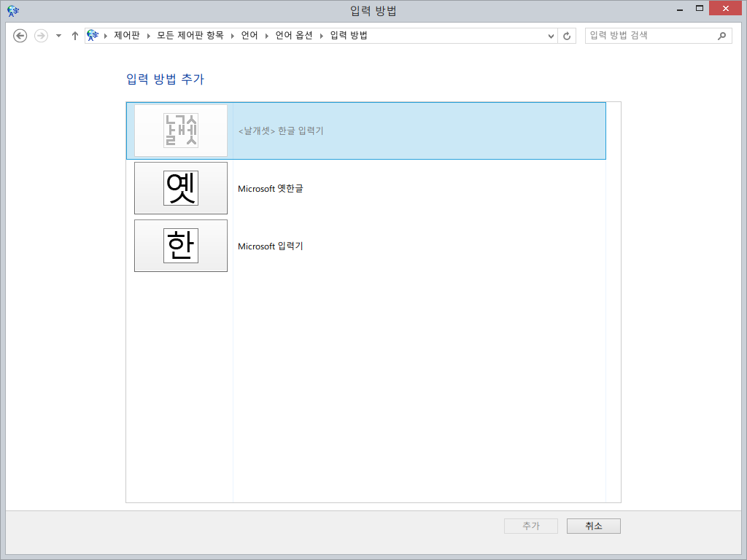Image resolution: width=747 pixels, height=560 pixels.
Task: Select Microsoft 입력기 list entry text
Action: [270, 246]
